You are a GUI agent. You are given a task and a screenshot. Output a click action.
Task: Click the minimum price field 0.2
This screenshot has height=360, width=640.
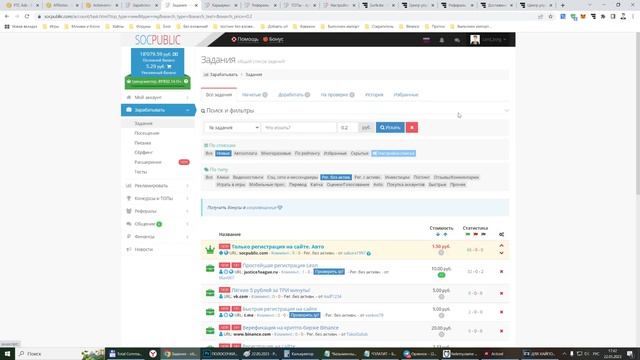[348, 128]
